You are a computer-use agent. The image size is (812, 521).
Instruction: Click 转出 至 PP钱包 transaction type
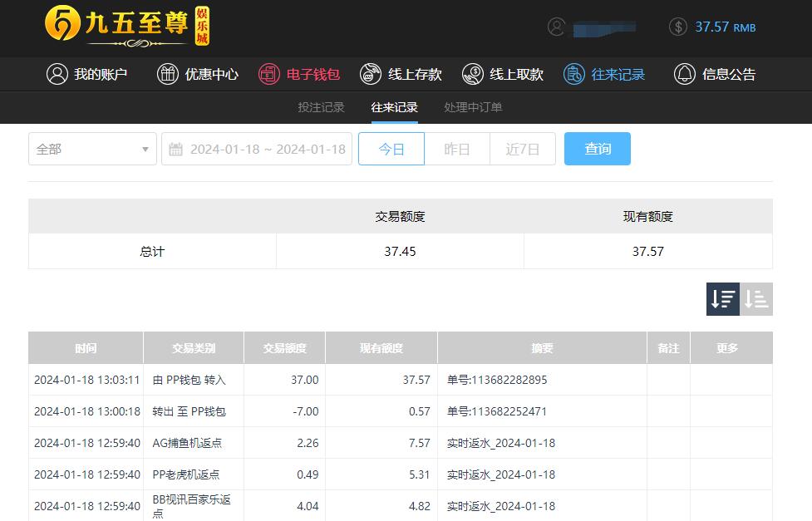[x=189, y=411]
